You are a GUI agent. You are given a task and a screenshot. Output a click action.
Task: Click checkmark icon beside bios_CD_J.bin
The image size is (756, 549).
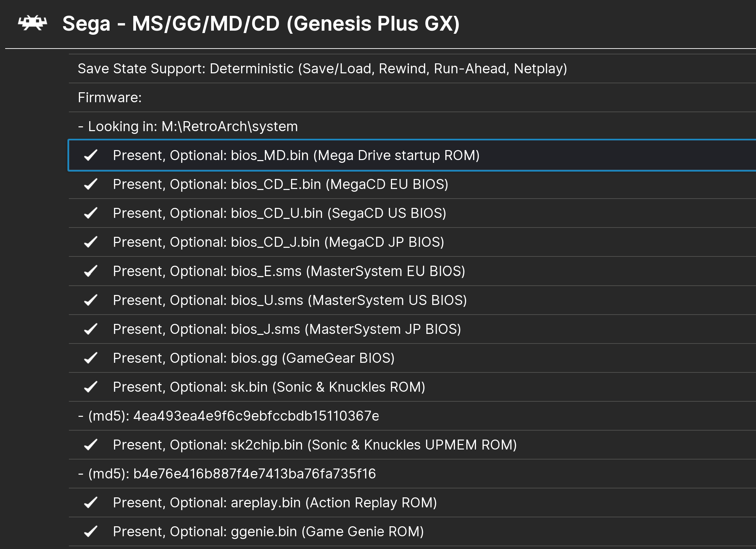point(91,242)
